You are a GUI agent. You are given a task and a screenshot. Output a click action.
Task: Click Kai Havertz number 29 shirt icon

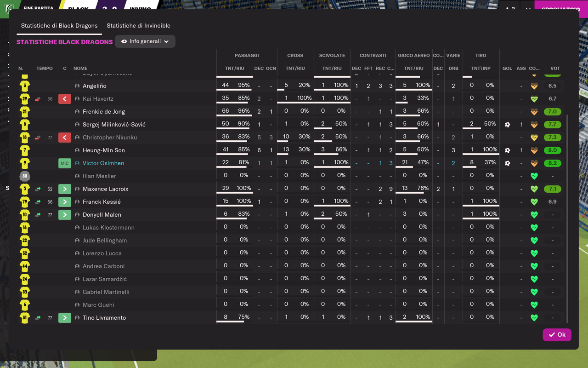[25, 99]
